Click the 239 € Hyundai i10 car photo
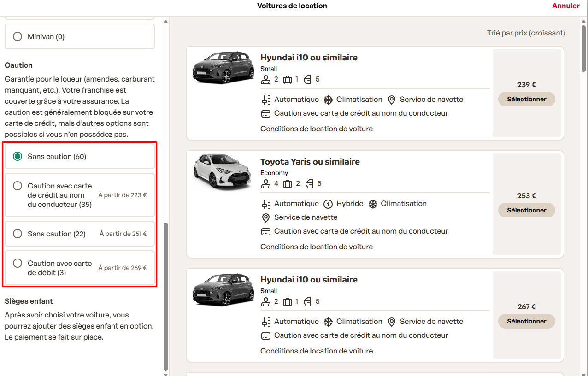Viewport: 588px width, 376px height. tap(223, 68)
